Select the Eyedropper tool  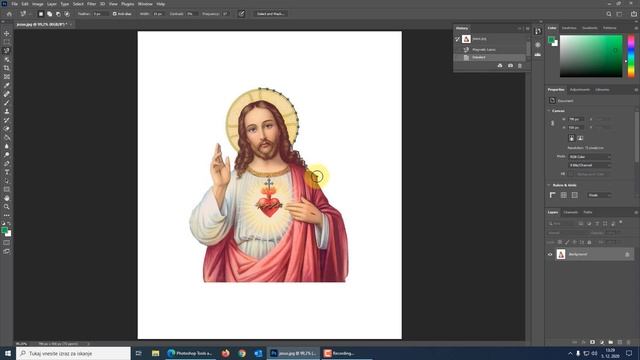[7, 85]
